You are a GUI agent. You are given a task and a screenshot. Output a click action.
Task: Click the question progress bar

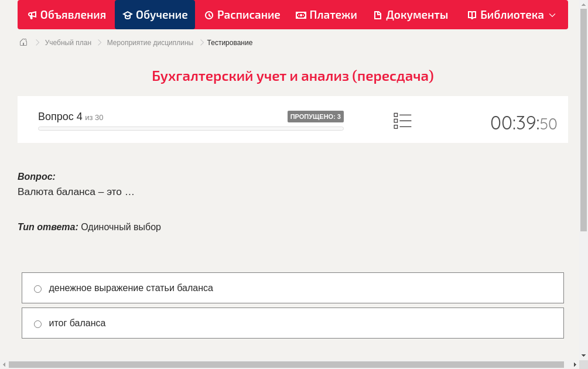pos(190,128)
